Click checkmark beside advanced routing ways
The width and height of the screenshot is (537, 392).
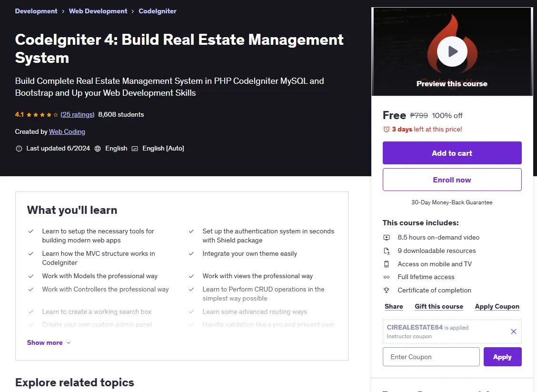191,312
